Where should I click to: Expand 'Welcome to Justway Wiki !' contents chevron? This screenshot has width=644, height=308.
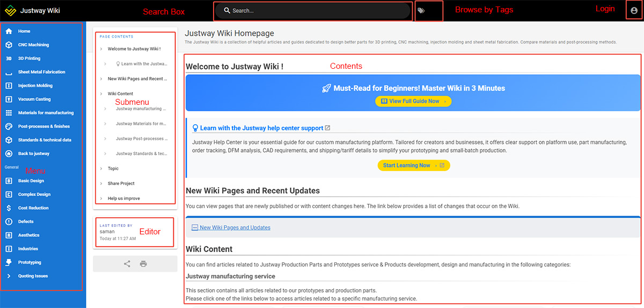(x=101, y=49)
